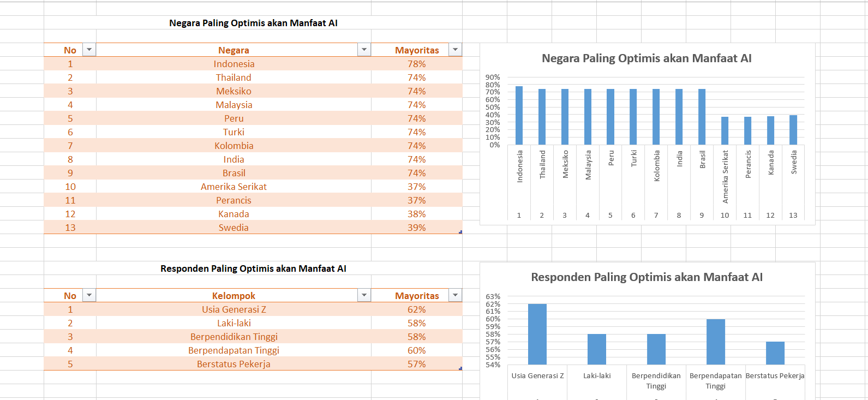
Task: Select the Swedia bar in the chart
Action: [793, 130]
